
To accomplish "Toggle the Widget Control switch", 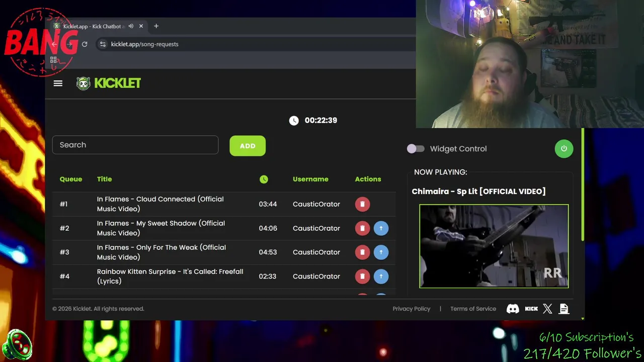I will (x=416, y=149).
